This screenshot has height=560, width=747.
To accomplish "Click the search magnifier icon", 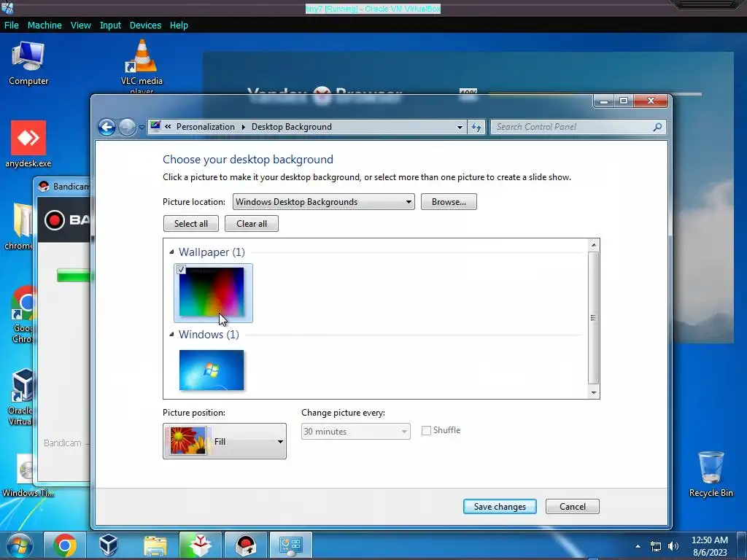I will click(657, 127).
